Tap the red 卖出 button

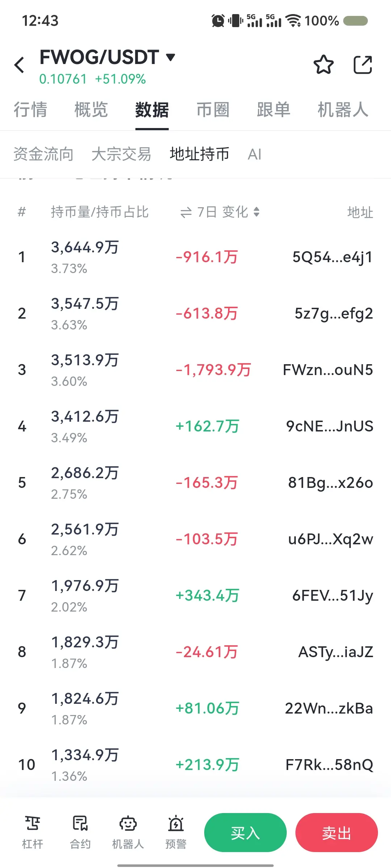(x=337, y=833)
